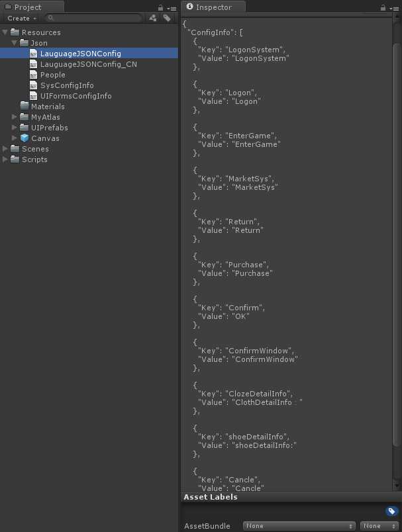Viewport: 402px width, 532px height.
Task: Click the Resources folder icon
Action: [x=15, y=32]
